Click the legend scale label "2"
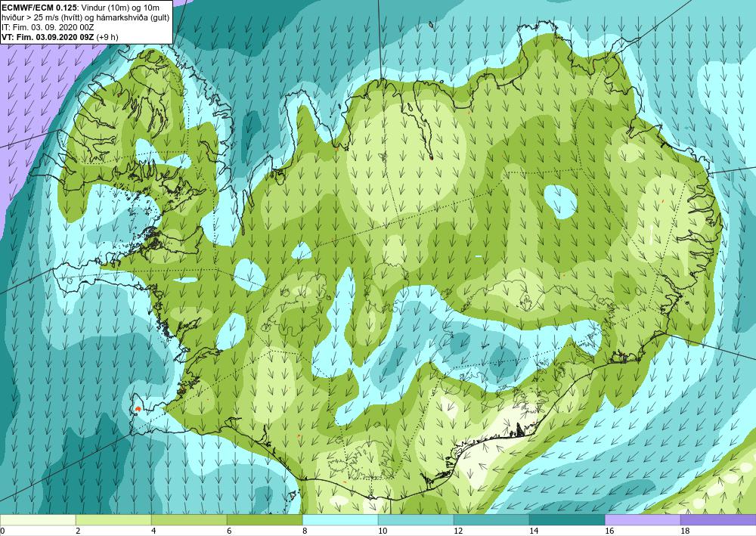756x536 pixels. pyautogui.click(x=78, y=531)
